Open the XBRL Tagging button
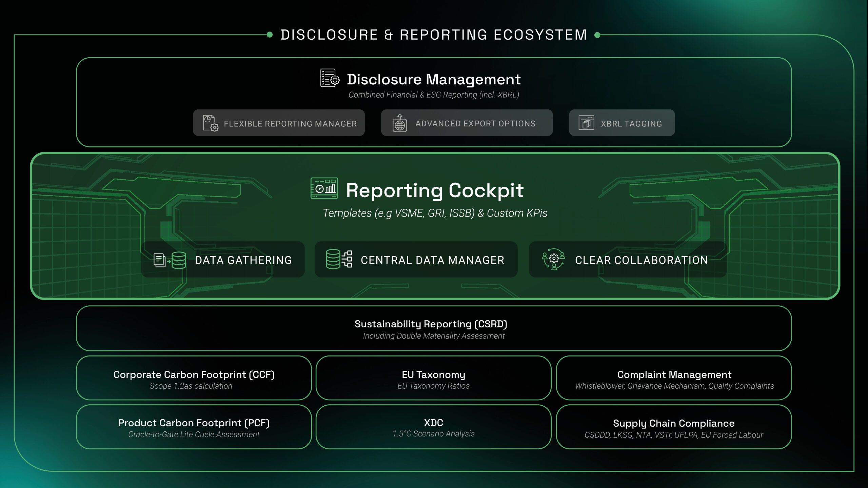The height and width of the screenshot is (488, 868). coord(622,123)
